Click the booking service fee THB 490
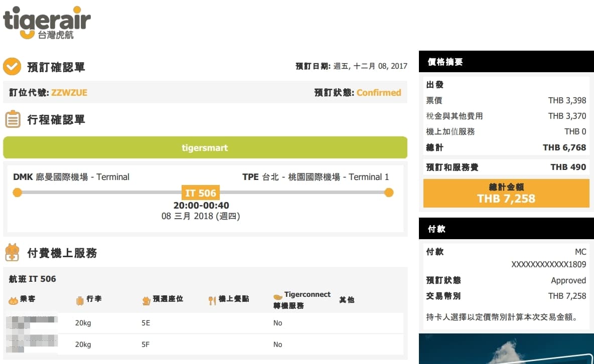 [568, 167]
